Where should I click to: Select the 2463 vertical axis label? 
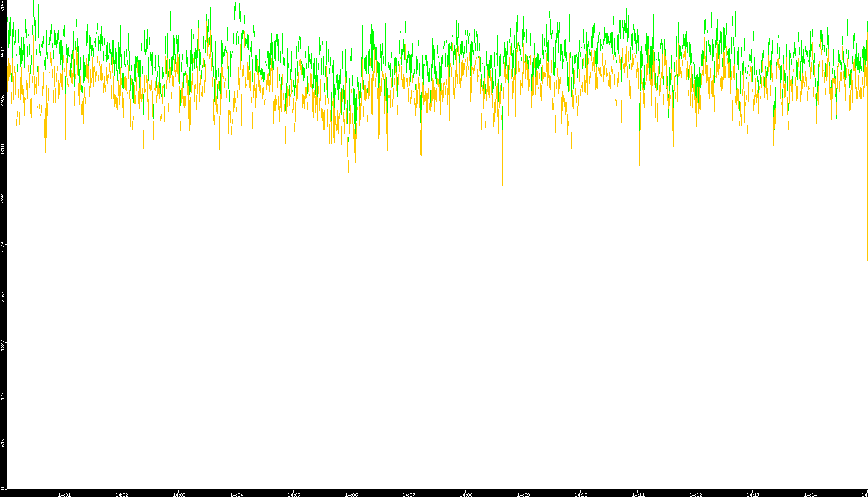3,296
